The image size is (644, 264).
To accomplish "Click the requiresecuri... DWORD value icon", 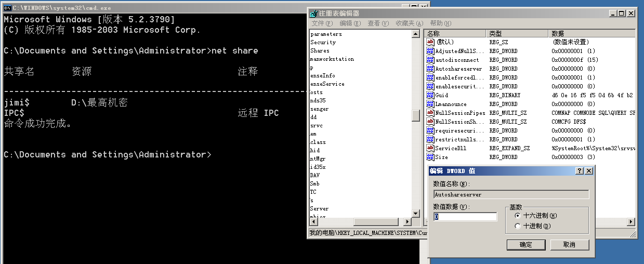I will 430,130.
